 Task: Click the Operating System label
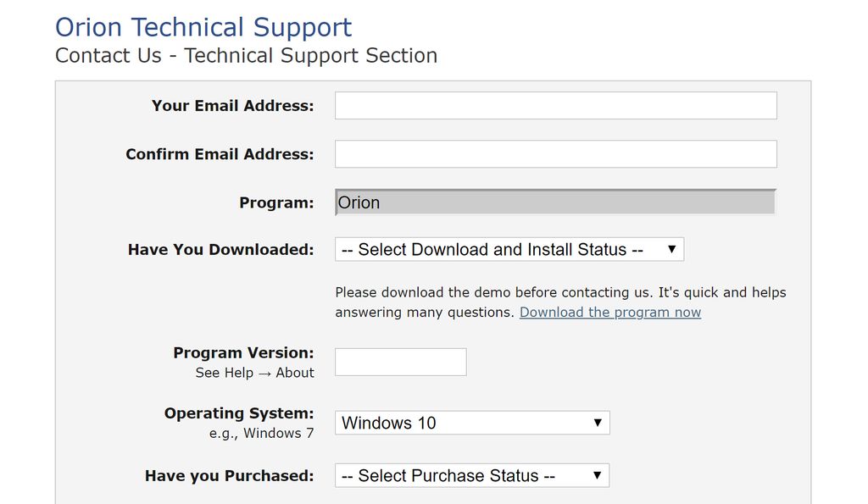pos(239,413)
